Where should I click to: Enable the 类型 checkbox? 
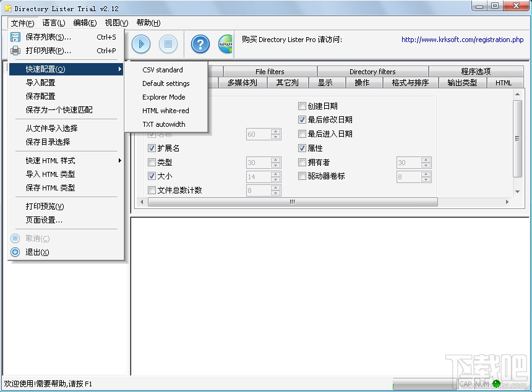tap(152, 162)
